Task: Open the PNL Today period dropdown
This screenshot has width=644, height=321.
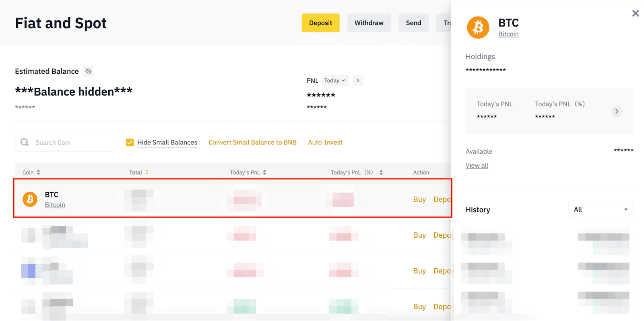Action: (x=334, y=80)
